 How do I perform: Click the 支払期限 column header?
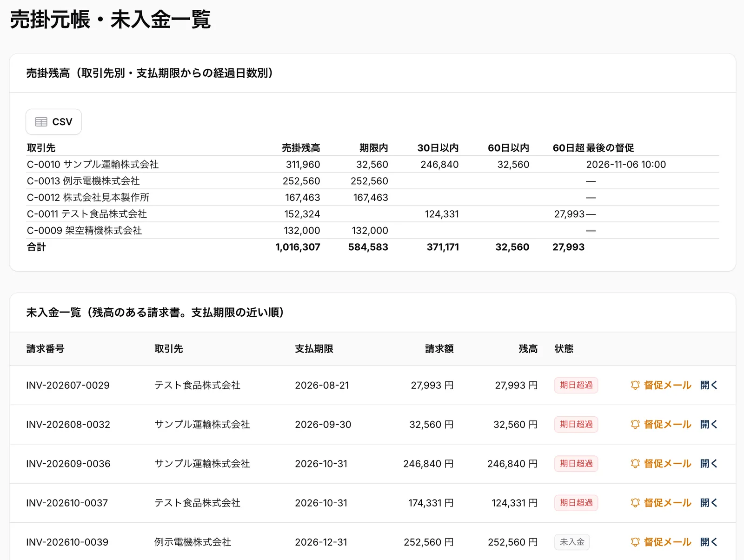pos(314,349)
